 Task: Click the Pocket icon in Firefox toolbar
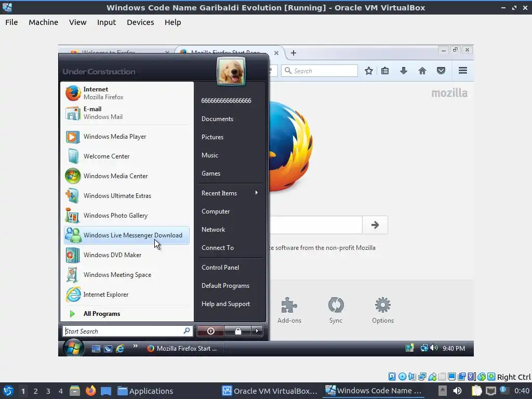441,71
